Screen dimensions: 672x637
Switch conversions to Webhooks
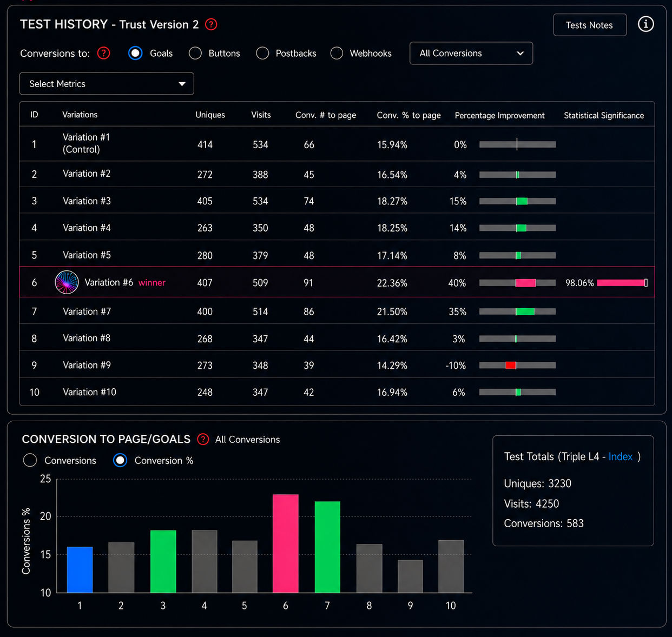point(337,53)
